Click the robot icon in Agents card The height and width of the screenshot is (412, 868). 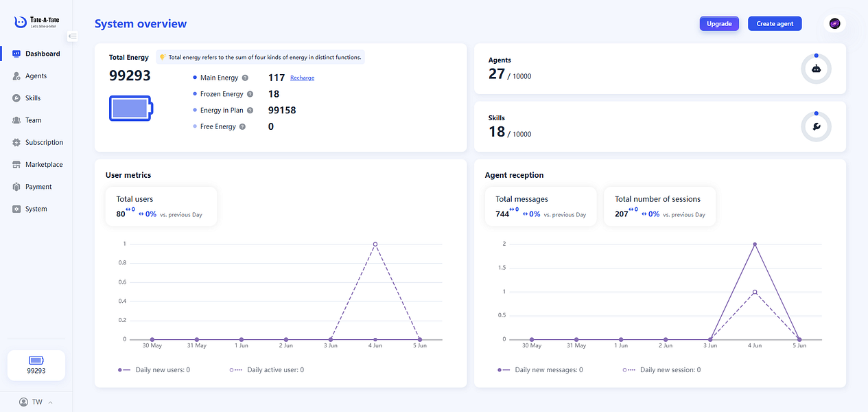pyautogui.click(x=816, y=69)
